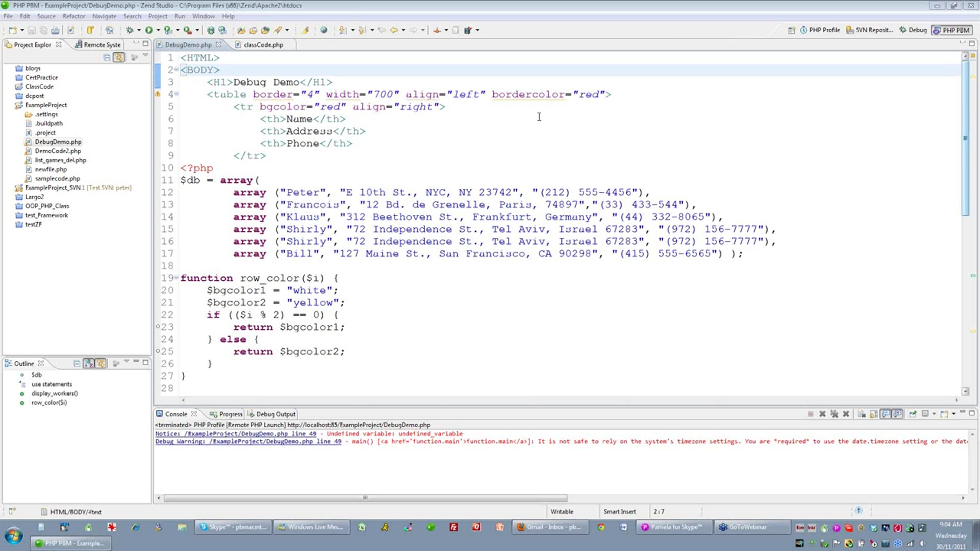The image size is (980, 551).
Task: Click the Debug bug icon in toolbar
Action: (130, 30)
